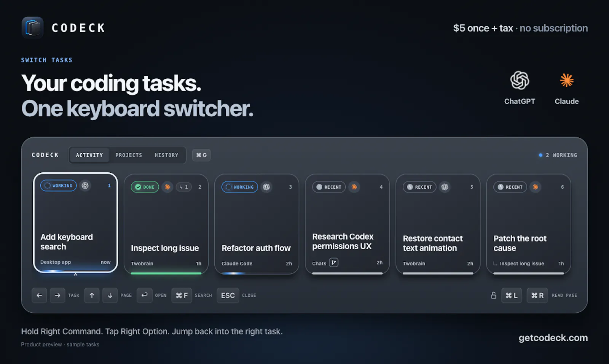The image size is (609, 364).
Task: Click Recent badge on Patch the root cause
Action: click(x=510, y=187)
